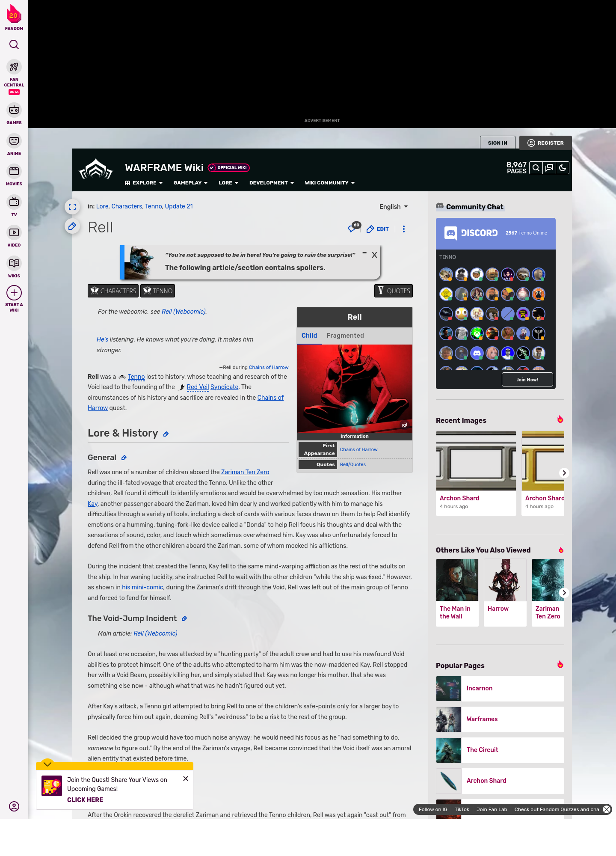Click the Start a Wiki plus icon
Screen dimensions: 616x856
pos(14,293)
